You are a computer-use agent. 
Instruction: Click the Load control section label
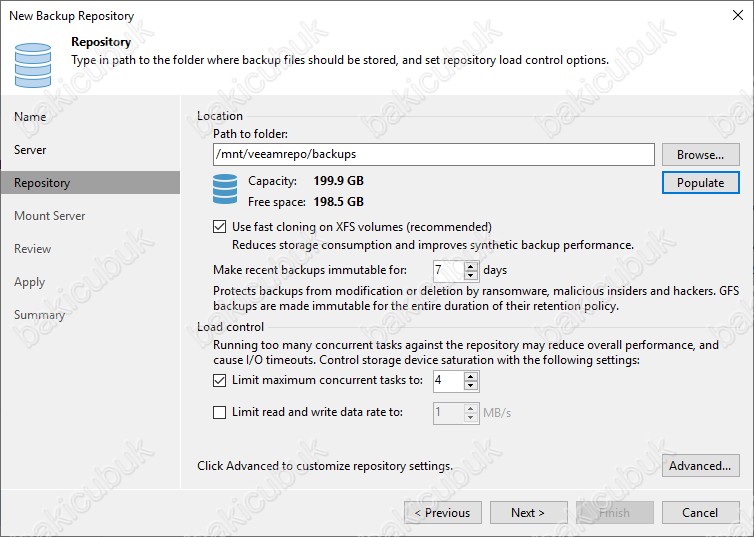pyautogui.click(x=230, y=327)
